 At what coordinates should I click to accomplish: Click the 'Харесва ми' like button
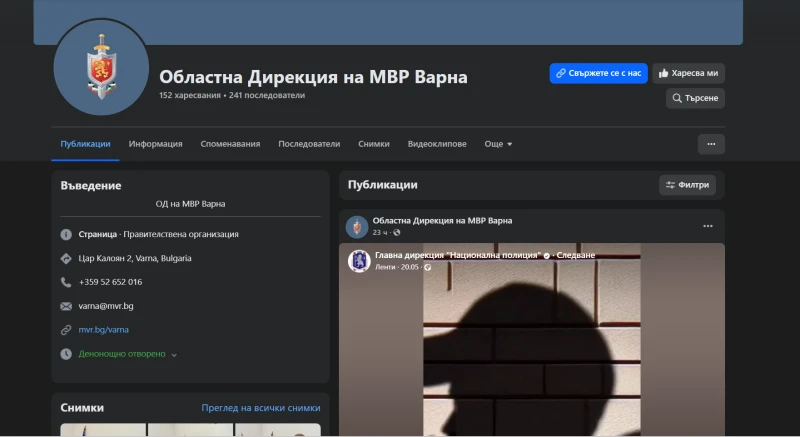pyautogui.click(x=688, y=73)
